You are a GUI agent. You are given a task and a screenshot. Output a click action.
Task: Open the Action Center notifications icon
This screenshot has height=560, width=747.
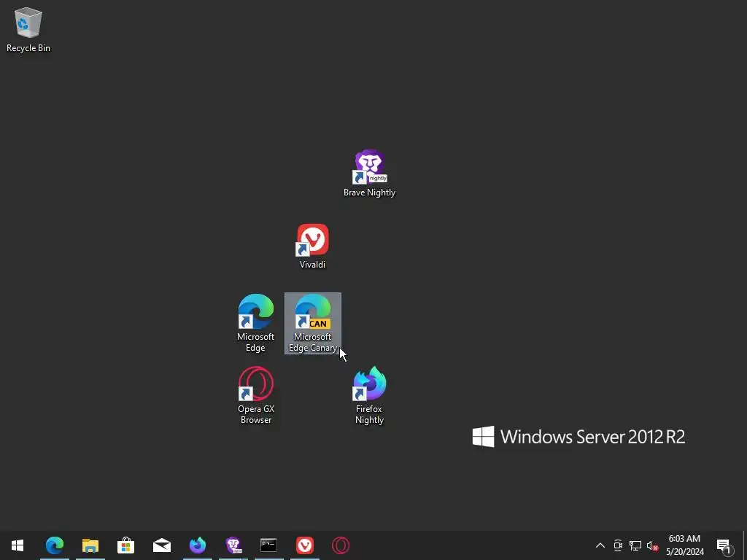point(724,545)
